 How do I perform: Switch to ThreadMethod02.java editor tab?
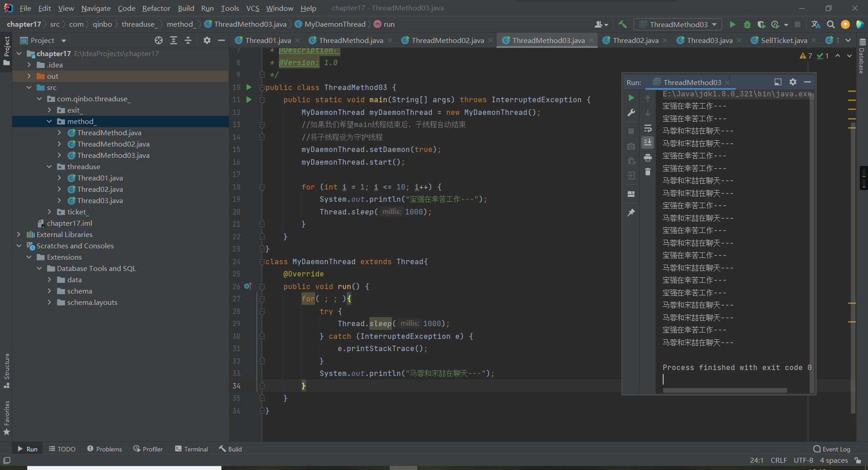[447, 40]
